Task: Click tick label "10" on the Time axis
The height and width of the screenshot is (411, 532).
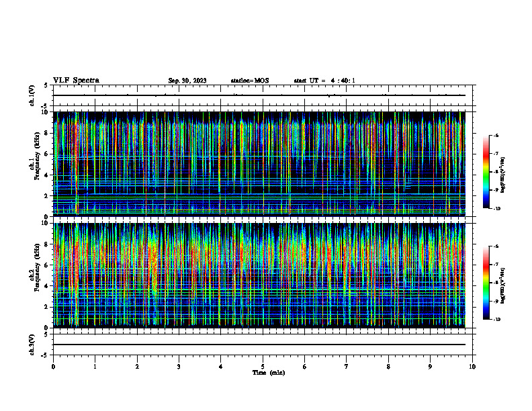Action: point(472,367)
